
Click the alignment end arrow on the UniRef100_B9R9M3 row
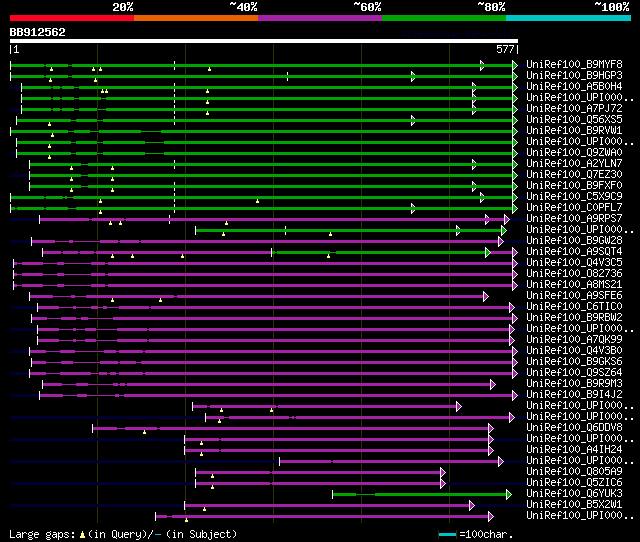pos(493,384)
